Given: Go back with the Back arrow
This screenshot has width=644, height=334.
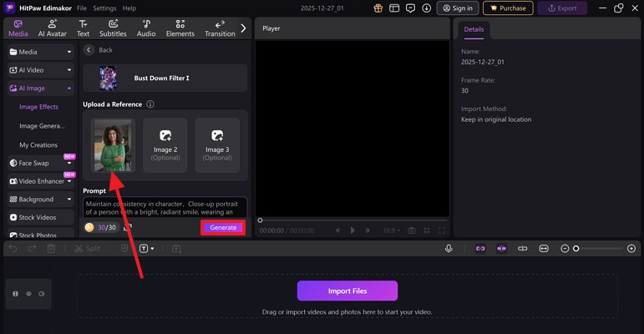Looking at the screenshot, I should click(89, 50).
